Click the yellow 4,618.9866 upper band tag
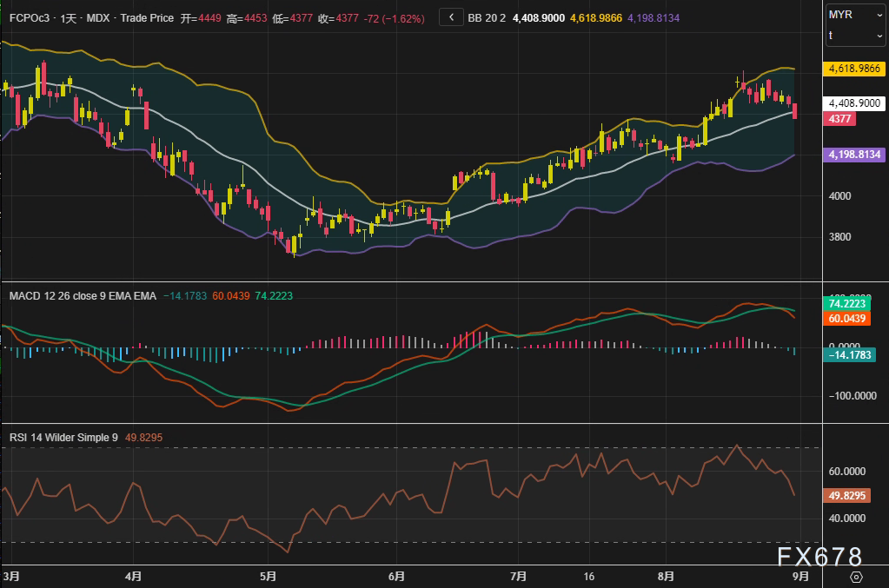 pos(854,68)
